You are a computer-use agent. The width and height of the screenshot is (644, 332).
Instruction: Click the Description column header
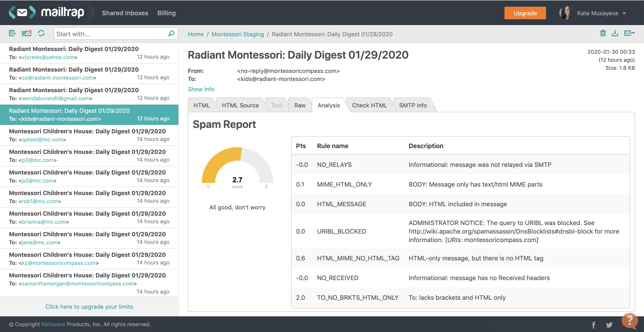click(426, 146)
